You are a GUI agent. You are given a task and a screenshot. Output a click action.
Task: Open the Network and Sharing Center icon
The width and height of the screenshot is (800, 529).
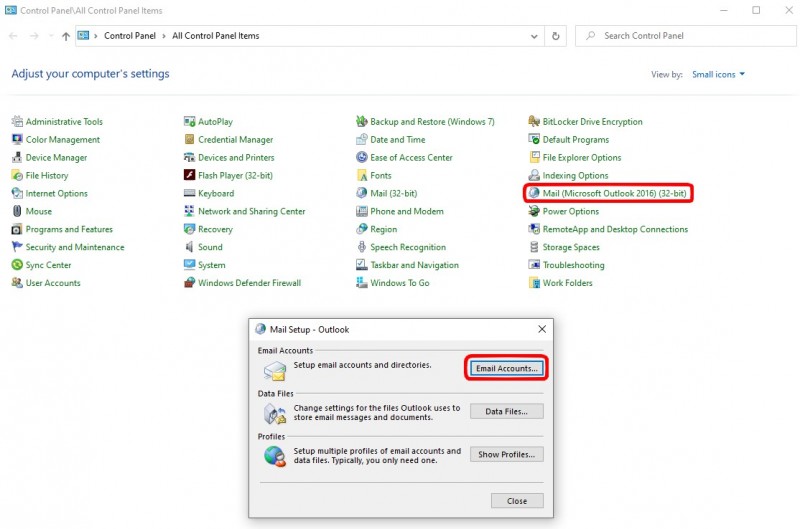tap(190, 212)
